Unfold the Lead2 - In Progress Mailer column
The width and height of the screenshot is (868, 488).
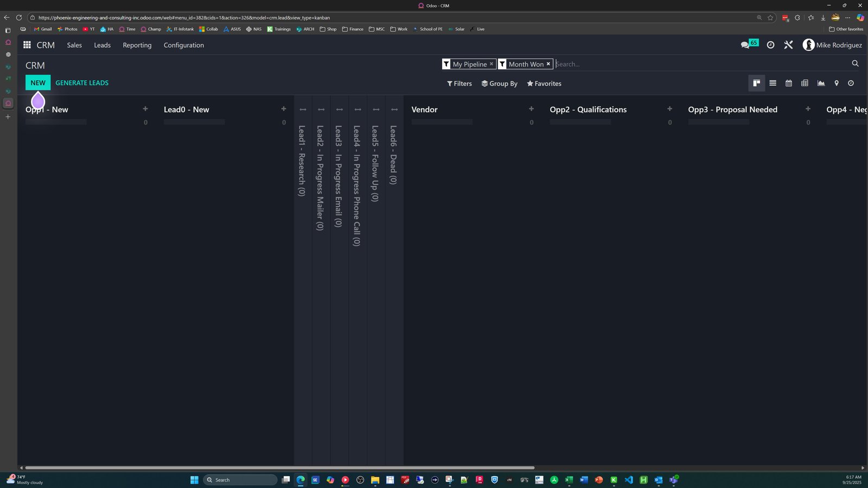[321, 110]
